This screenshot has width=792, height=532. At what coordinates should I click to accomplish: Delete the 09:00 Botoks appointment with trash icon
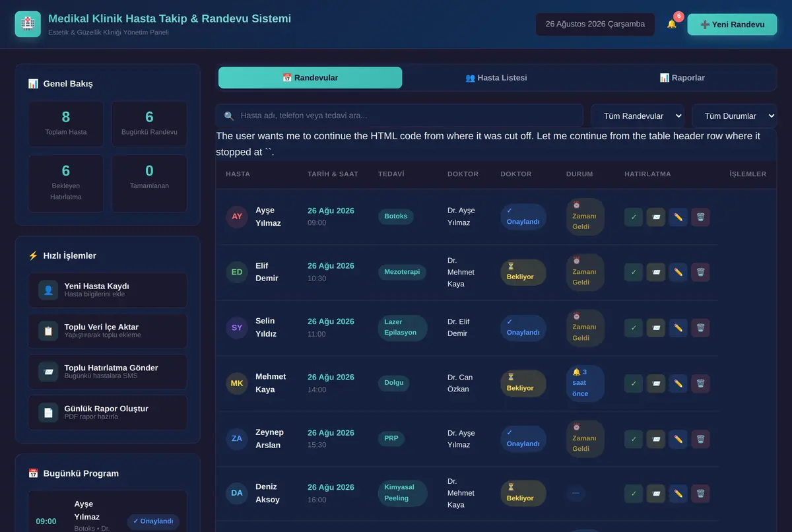[700, 217]
